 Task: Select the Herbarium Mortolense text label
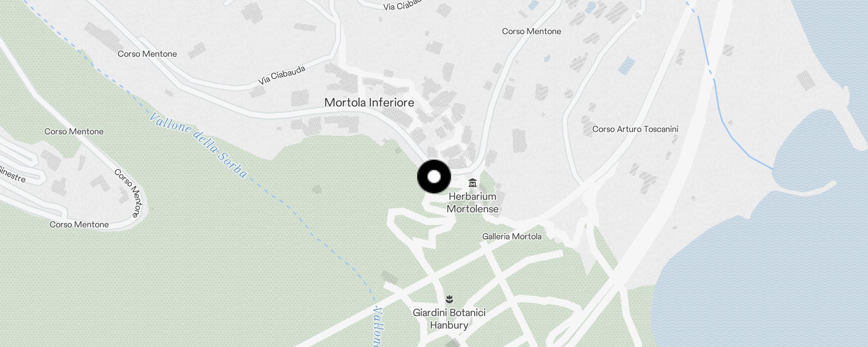click(473, 203)
